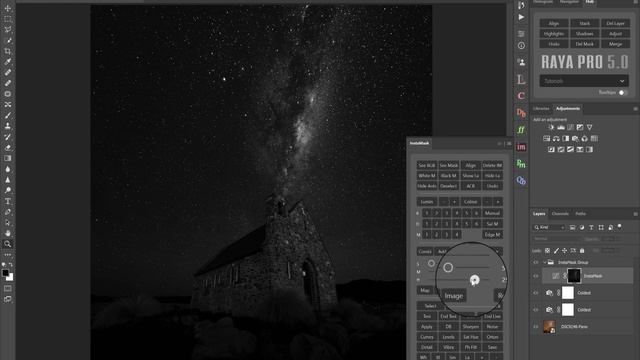This screenshot has height=360, width=640.
Task: Open the Actions panel play icon
Action: pos(521,17)
